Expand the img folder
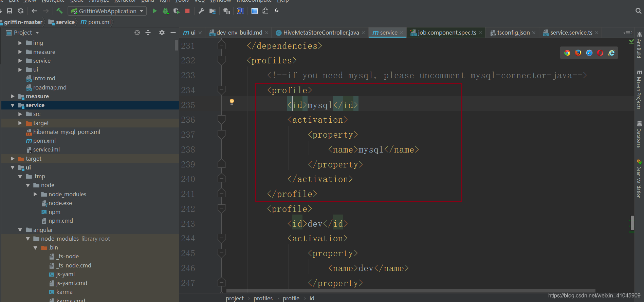The image size is (644, 302). click(x=20, y=43)
